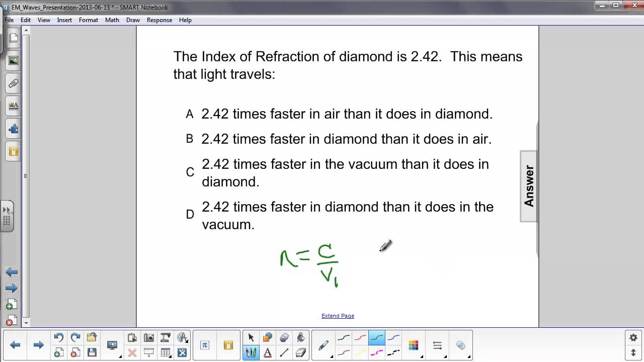The image size is (644, 362).
Task: Delete page using bottom toolbar icon
Action: pyautogui.click(x=75, y=352)
